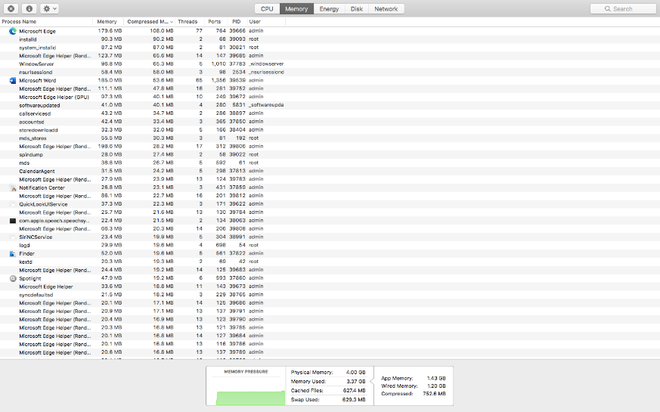This screenshot has width=660, height=412.
Task: Click Microsoft Edge memory value 179.6 MB
Action: click(110, 31)
